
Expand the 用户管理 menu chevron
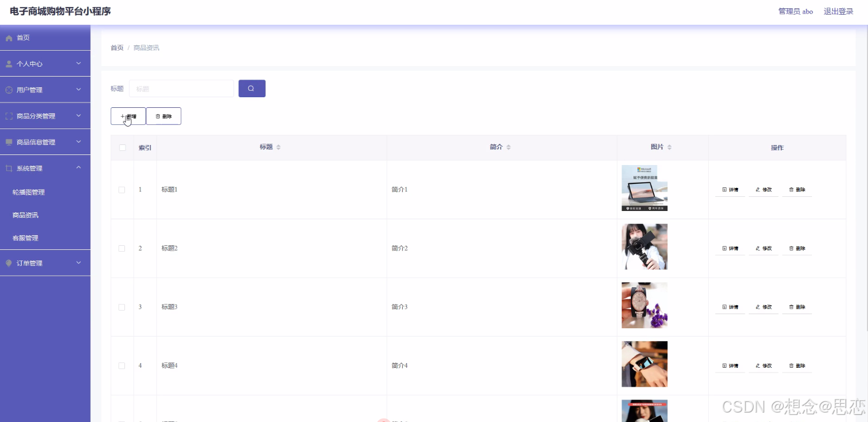(78, 90)
